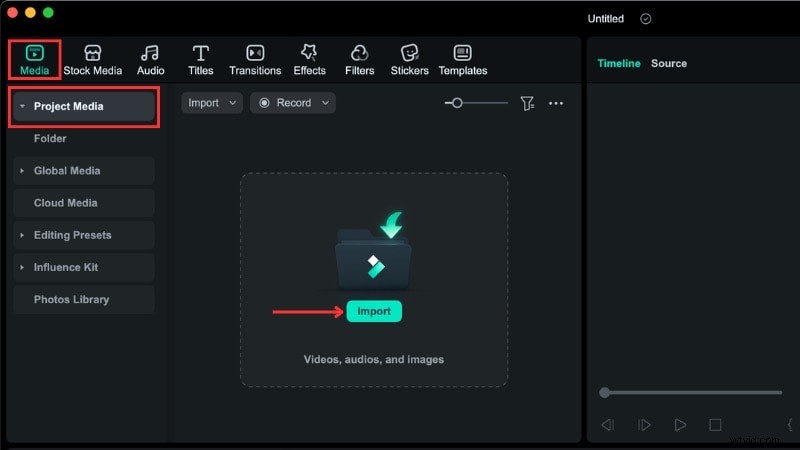Open the Photos Library entry

84,299
